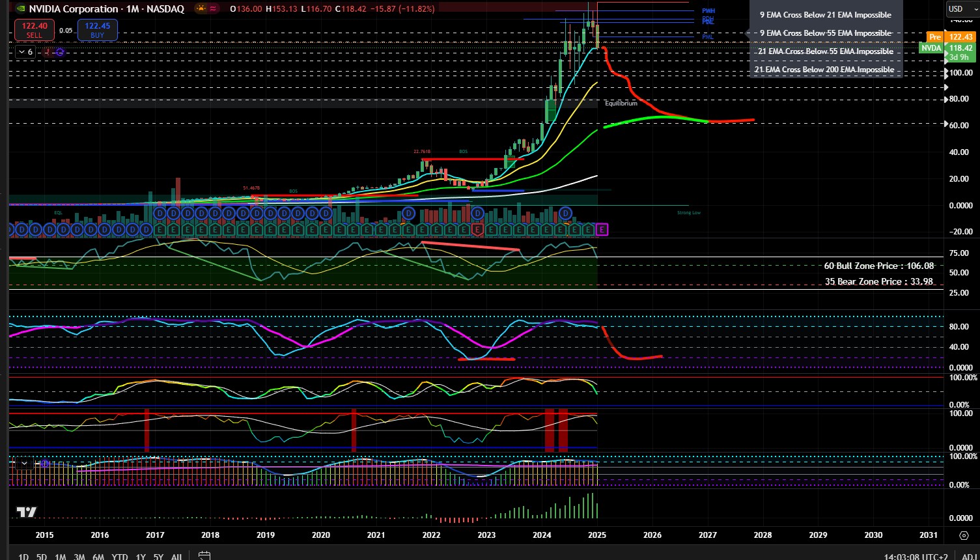Image resolution: width=980 pixels, height=560 pixels.
Task: Select the 1D date range
Action: click(x=23, y=557)
